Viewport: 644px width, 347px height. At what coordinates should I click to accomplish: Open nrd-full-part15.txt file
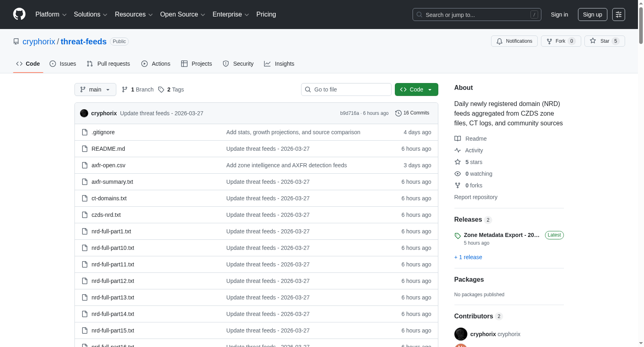113,330
